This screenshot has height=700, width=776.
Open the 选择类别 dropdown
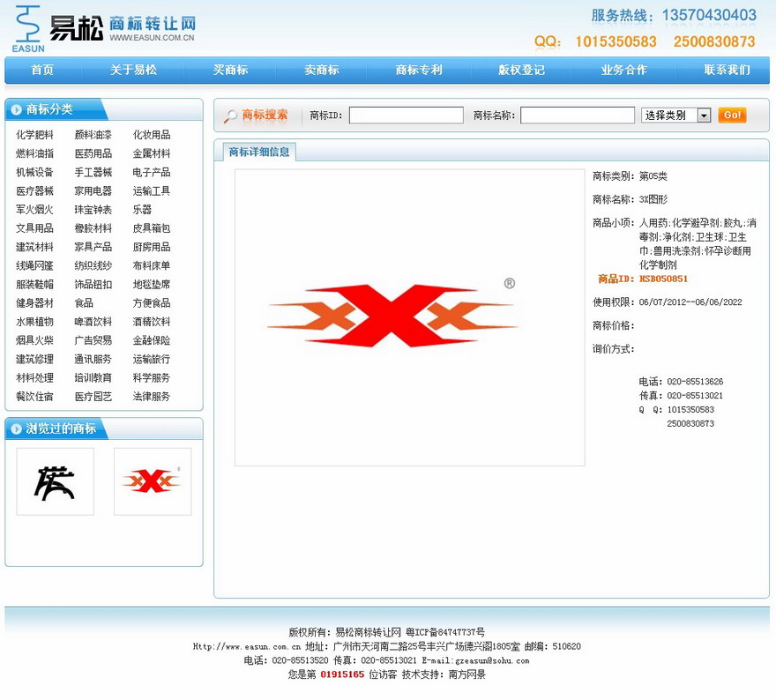(x=676, y=115)
